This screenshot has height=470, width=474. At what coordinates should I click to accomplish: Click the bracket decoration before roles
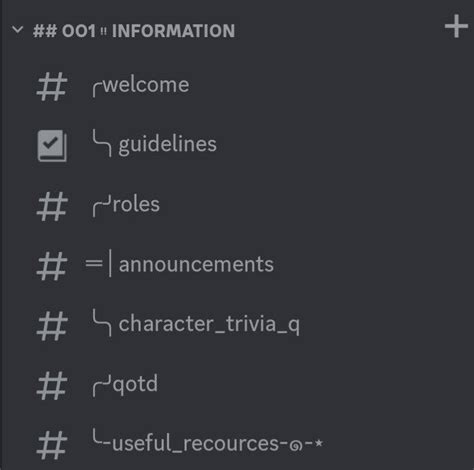point(102,207)
